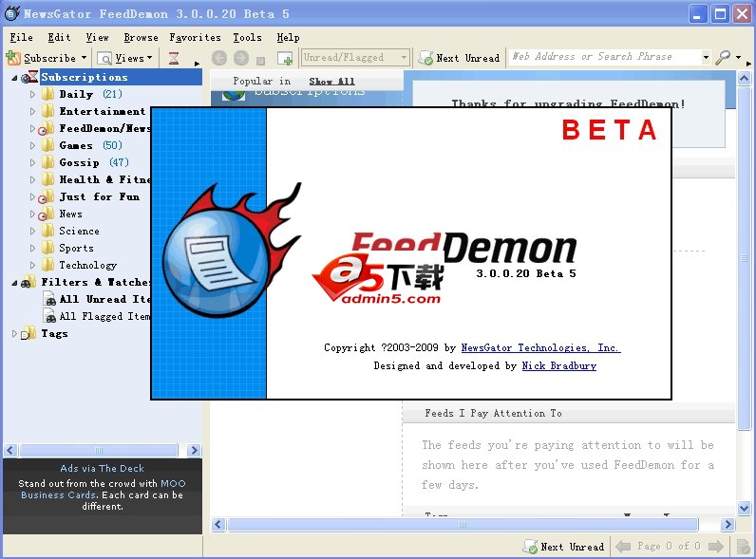Expand the Technology folder
This screenshot has height=559, width=756.
click(32, 265)
